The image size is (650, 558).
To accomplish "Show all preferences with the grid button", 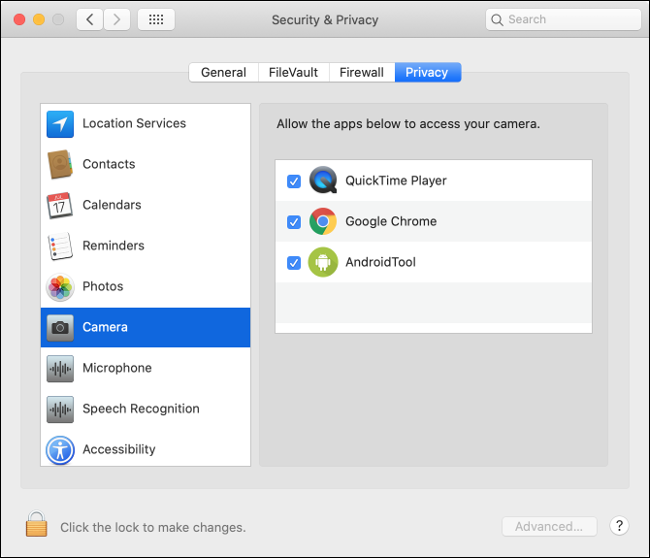I will pos(156,19).
